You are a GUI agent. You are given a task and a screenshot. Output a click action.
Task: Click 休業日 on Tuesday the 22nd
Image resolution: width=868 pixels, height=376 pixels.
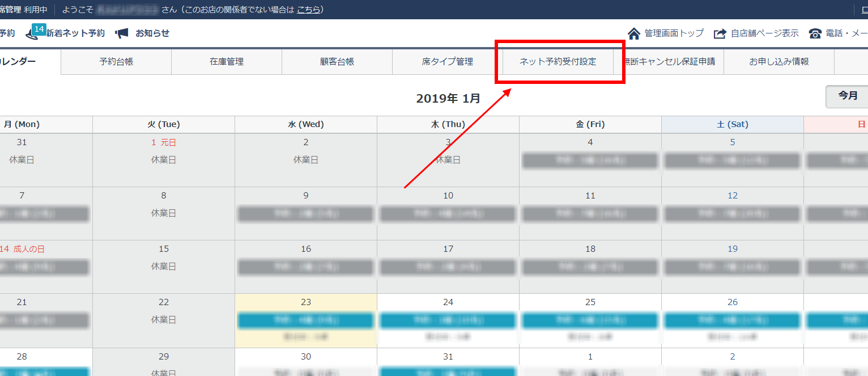(164, 319)
